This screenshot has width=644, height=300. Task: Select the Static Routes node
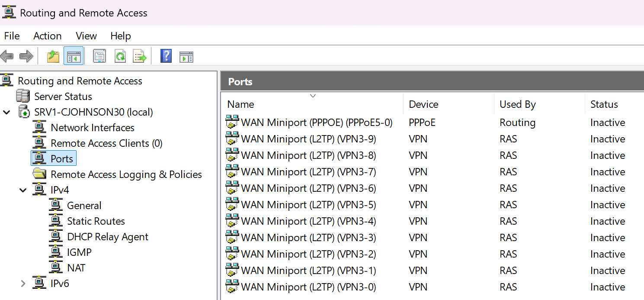tap(96, 221)
